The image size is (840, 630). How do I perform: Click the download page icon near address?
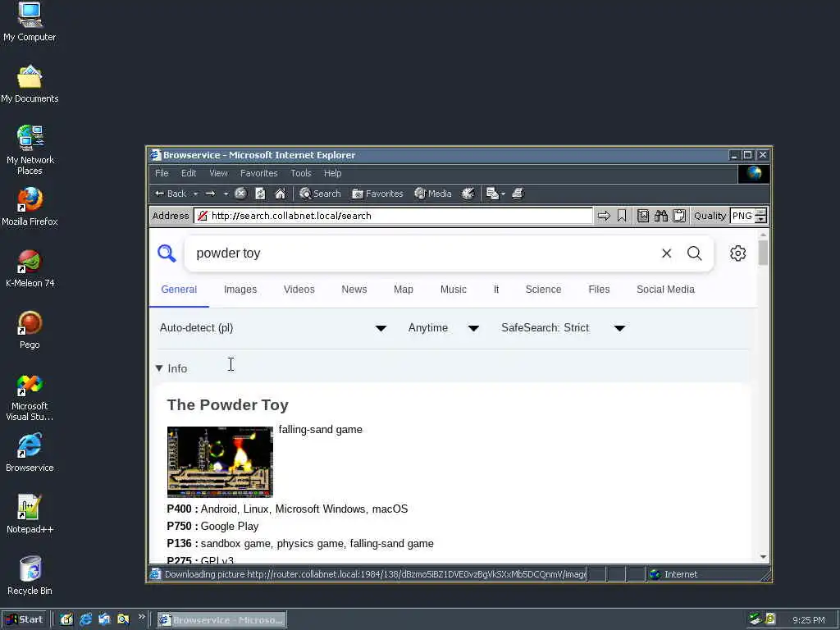pyautogui.click(x=643, y=216)
